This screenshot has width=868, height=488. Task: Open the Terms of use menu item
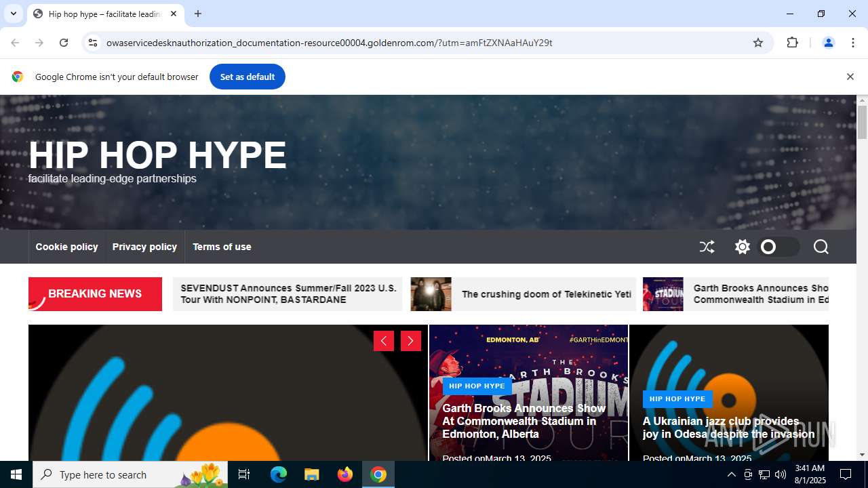(x=222, y=247)
